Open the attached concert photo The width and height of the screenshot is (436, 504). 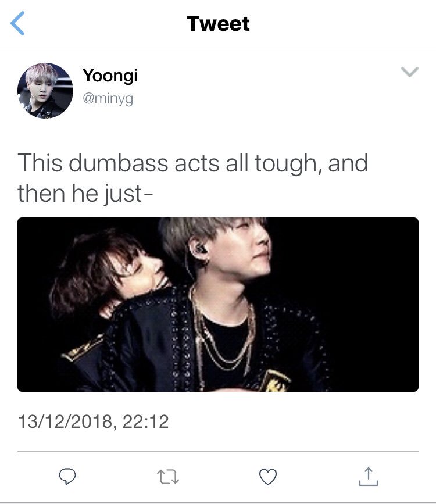(218, 305)
